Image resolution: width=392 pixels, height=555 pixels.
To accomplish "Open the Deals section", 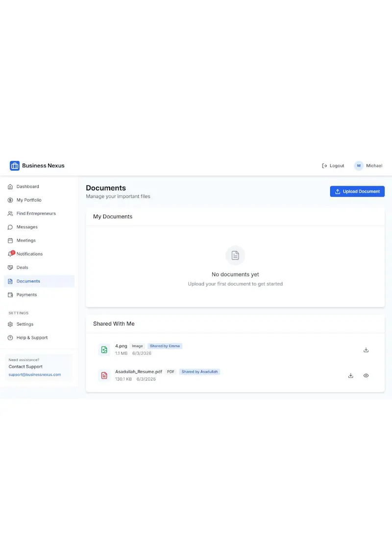I will [39, 267].
